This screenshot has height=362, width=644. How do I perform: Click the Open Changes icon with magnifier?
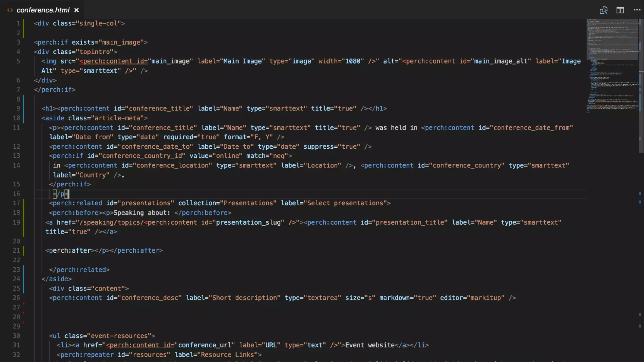(603, 10)
